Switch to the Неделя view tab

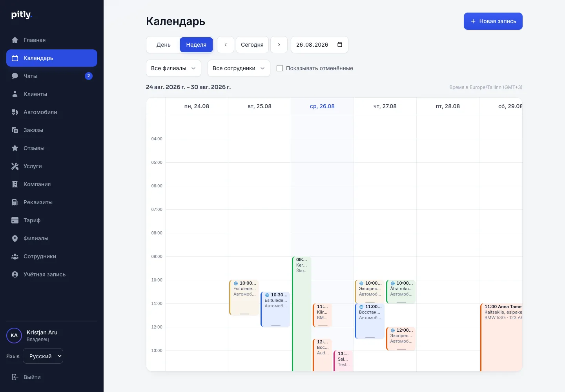196,45
